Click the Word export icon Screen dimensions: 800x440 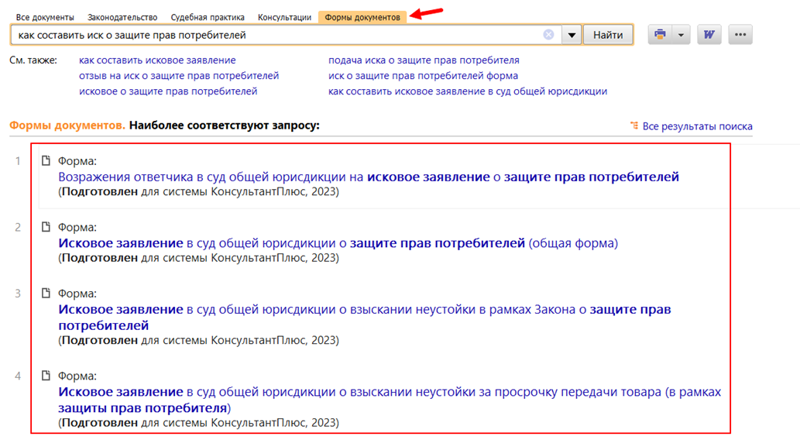[709, 35]
